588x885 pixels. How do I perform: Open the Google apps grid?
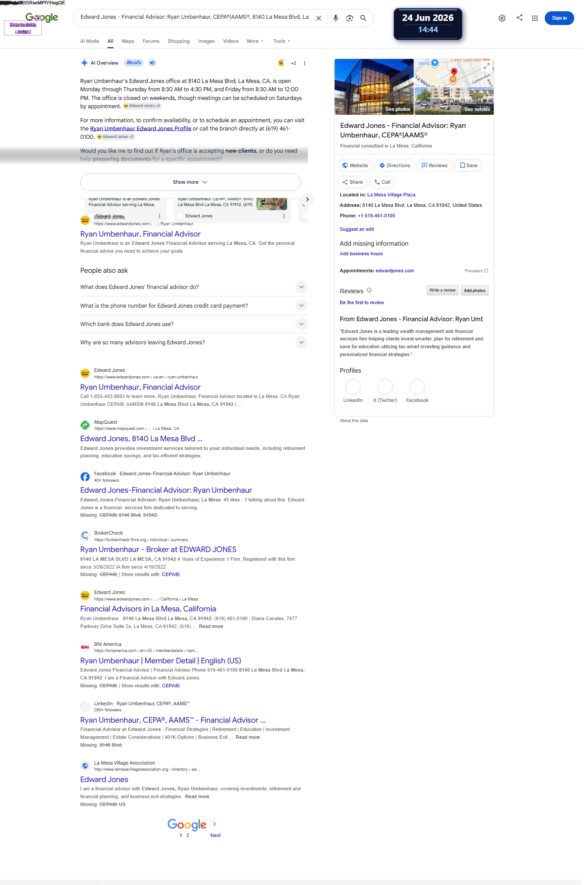point(535,18)
